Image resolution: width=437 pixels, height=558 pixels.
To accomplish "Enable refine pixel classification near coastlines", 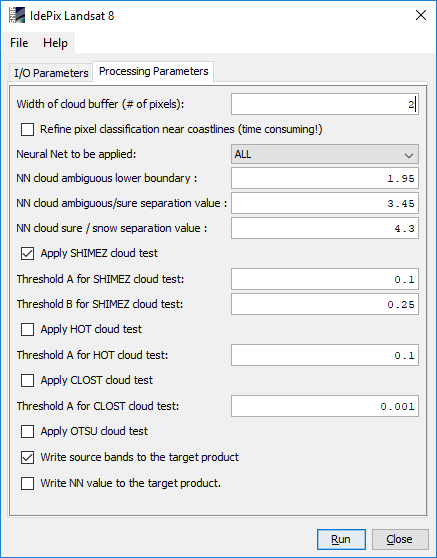I will point(27,130).
